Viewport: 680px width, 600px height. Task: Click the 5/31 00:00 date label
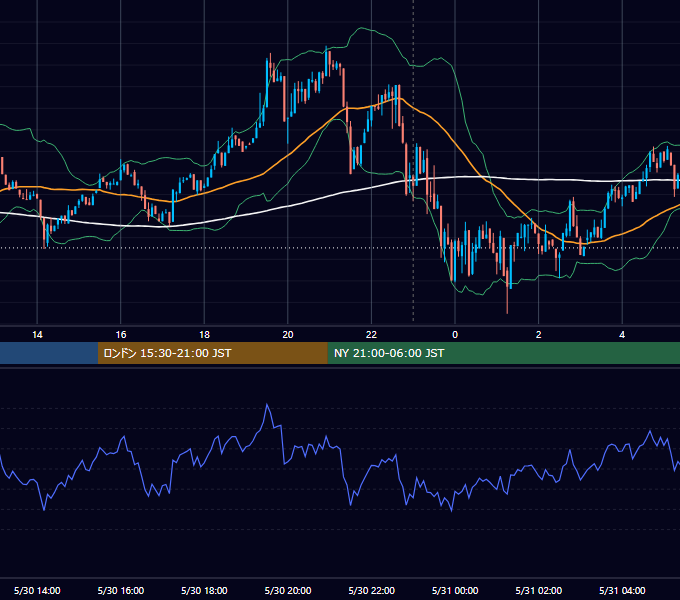tap(455, 590)
